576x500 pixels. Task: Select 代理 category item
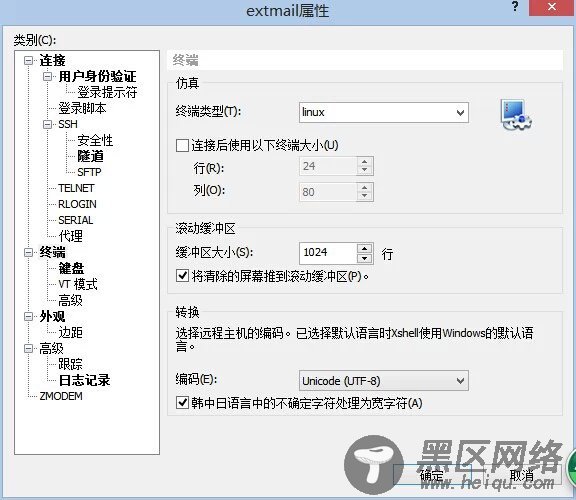(x=71, y=236)
